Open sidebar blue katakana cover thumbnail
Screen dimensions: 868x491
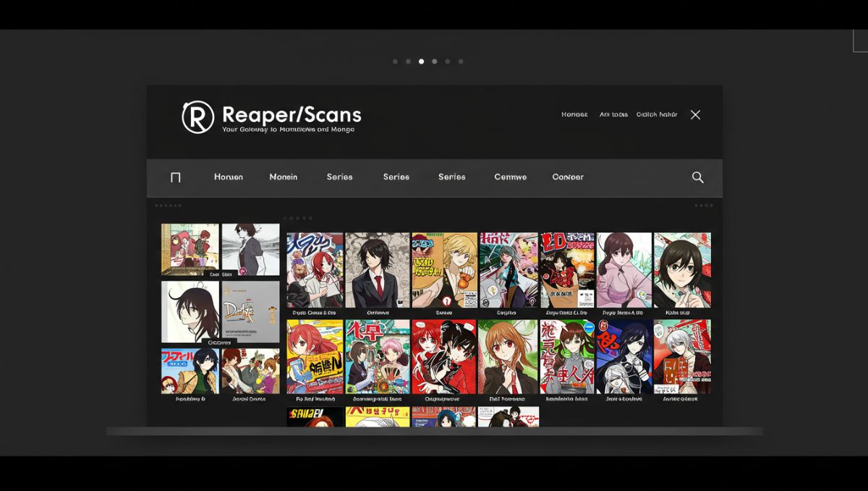pos(190,371)
